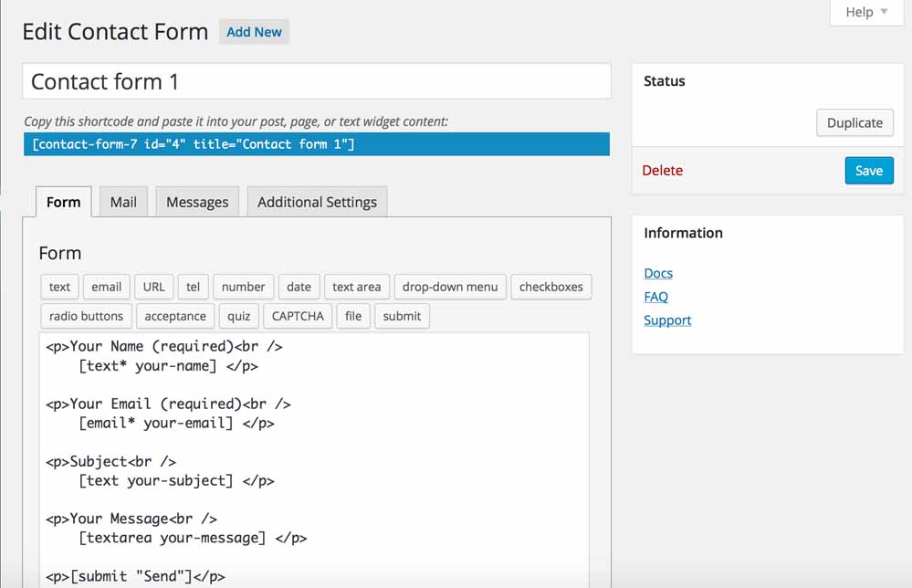Switch to the Form tab
Viewport: 912px width, 588px height.
click(x=63, y=202)
